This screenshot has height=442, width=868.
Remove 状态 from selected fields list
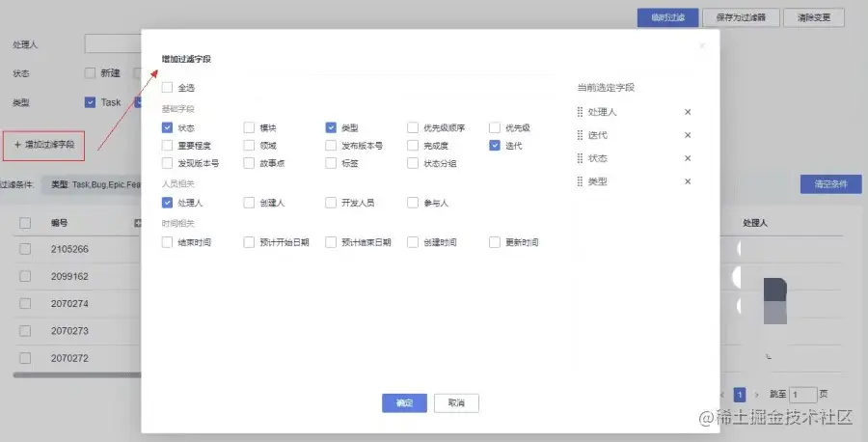688,158
